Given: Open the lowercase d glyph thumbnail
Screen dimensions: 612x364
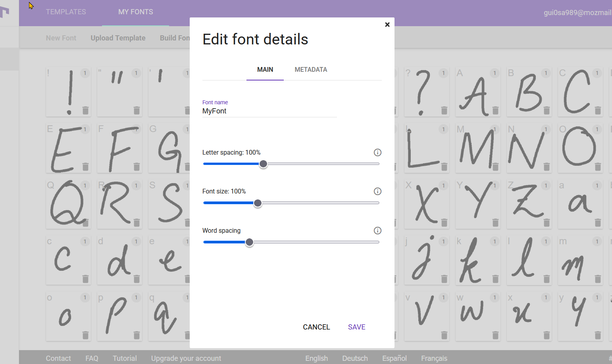Looking at the screenshot, I should click(x=119, y=261).
